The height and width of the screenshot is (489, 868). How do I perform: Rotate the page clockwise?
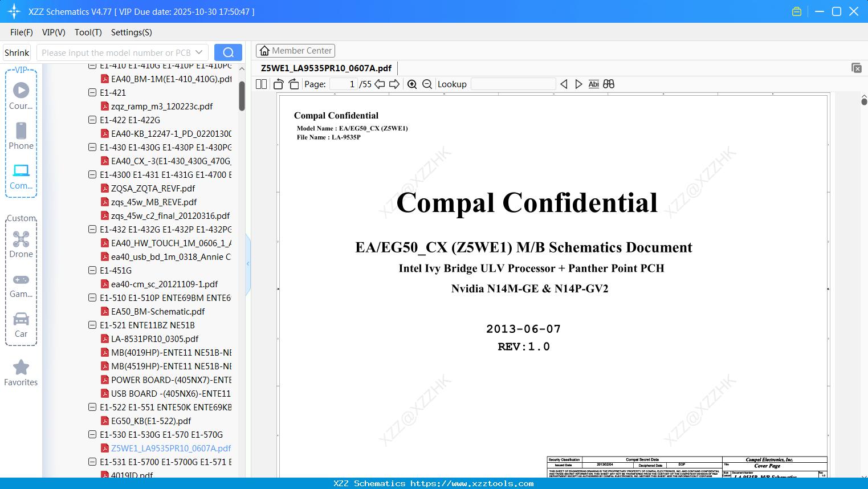(294, 84)
